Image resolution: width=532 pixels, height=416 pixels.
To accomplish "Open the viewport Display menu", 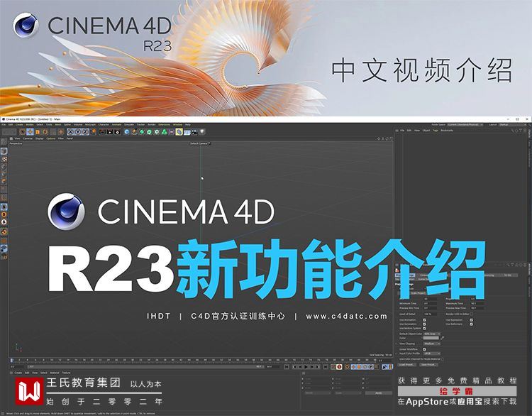I will [x=39, y=138].
